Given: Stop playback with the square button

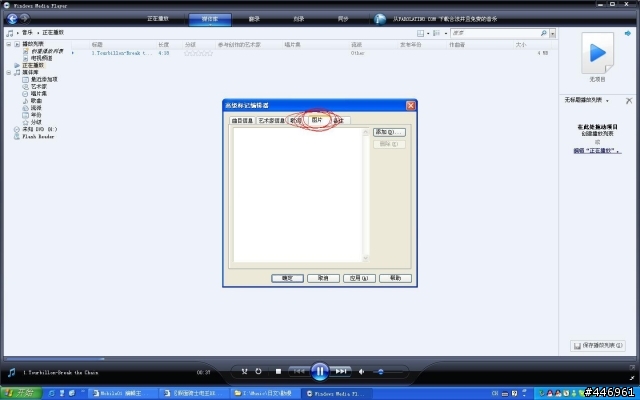Looking at the screenshot, I should click(x=278, y=371).
